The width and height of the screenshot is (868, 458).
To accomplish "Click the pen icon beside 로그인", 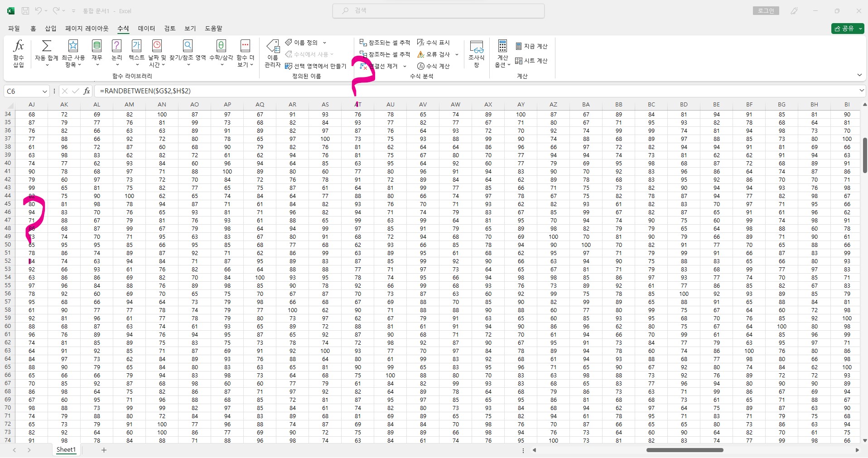I will click(794, 11).
